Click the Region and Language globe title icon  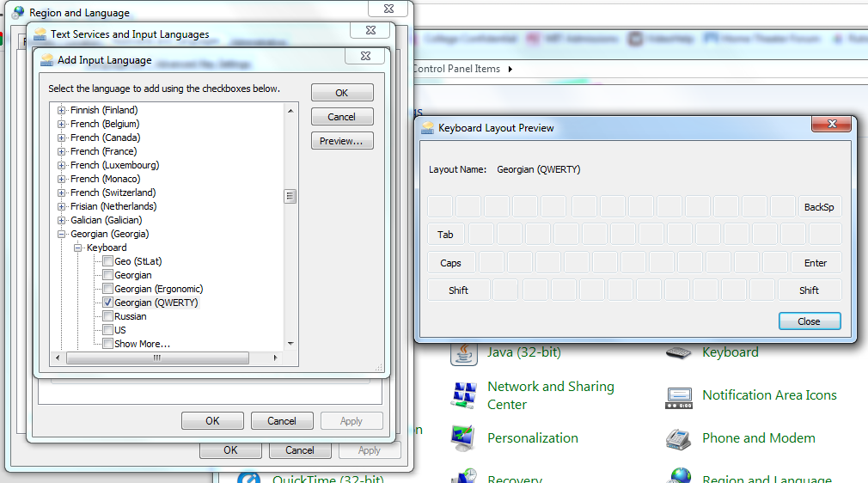(18, 12)
